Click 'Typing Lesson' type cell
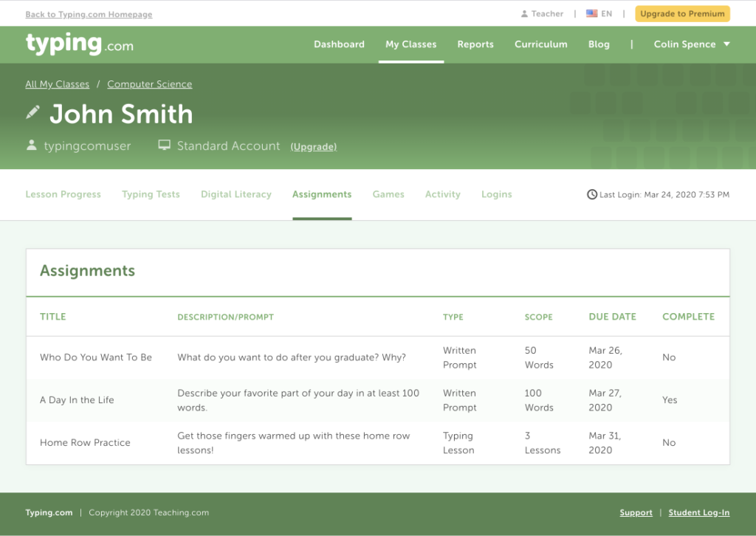The width and height of the screenshot is (756, 536). pyautogui.click(x=458, y=442)
